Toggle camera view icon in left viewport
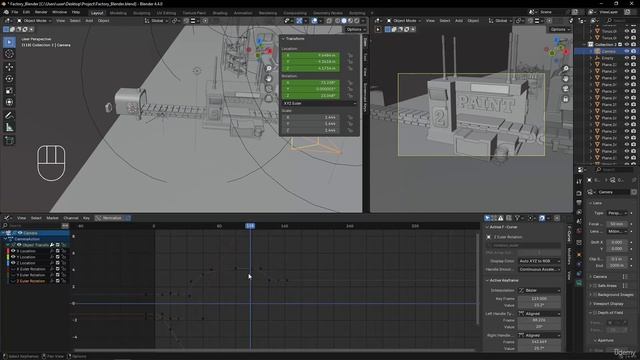Image resolution: width=640 pixels, height=360 pixels. tap(269, 88)
